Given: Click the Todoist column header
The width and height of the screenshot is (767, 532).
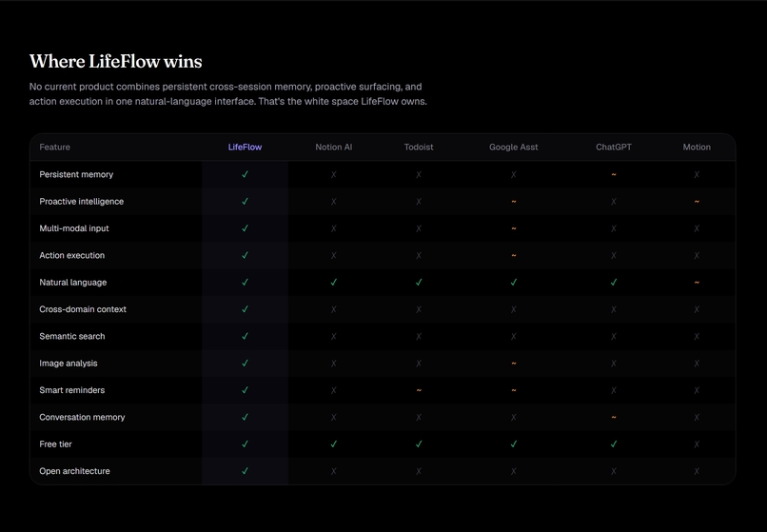Looking at the screenshot, I should pos(419,147).
